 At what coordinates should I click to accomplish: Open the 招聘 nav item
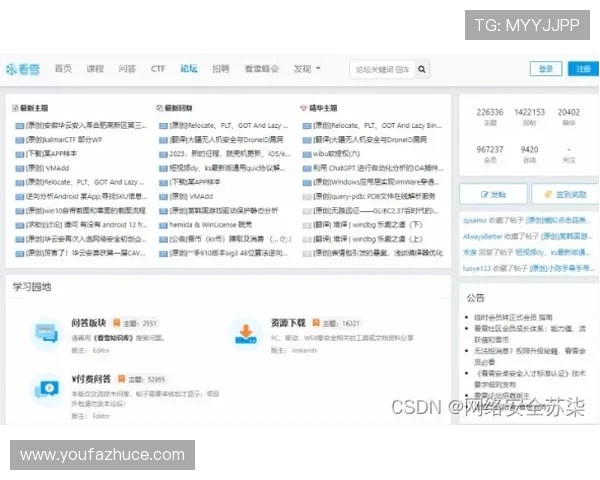(x=221, y=69)
